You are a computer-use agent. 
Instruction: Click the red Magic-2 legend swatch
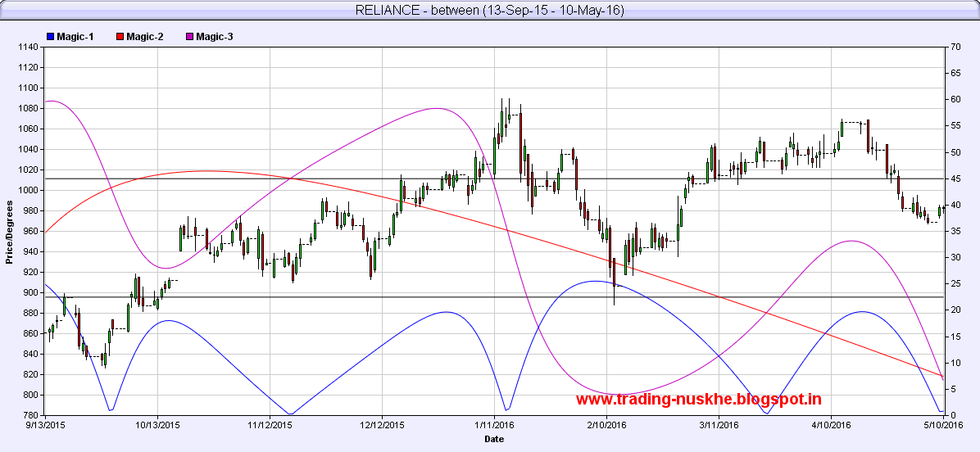coord(120,37)
